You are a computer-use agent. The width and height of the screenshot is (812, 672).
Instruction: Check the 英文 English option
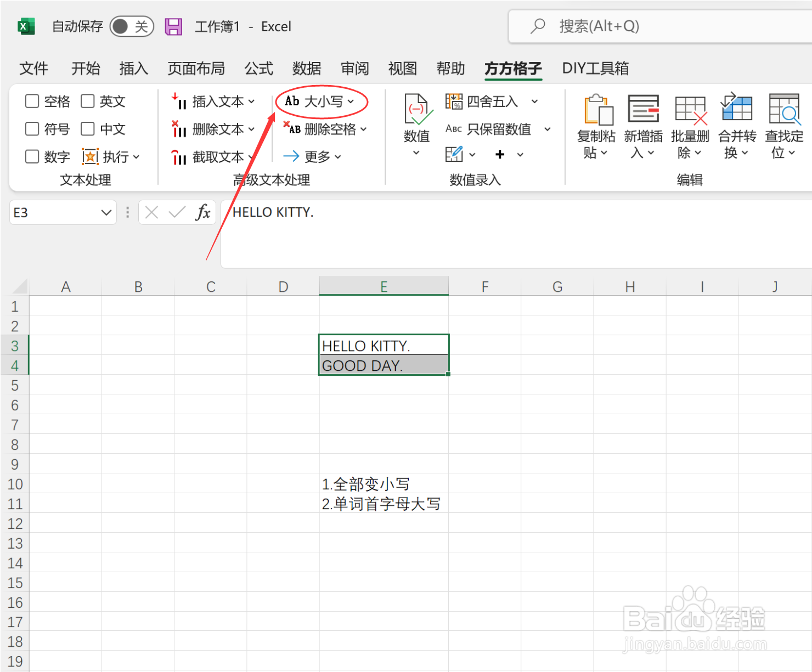pyautogui.click(x=88, y=101)
